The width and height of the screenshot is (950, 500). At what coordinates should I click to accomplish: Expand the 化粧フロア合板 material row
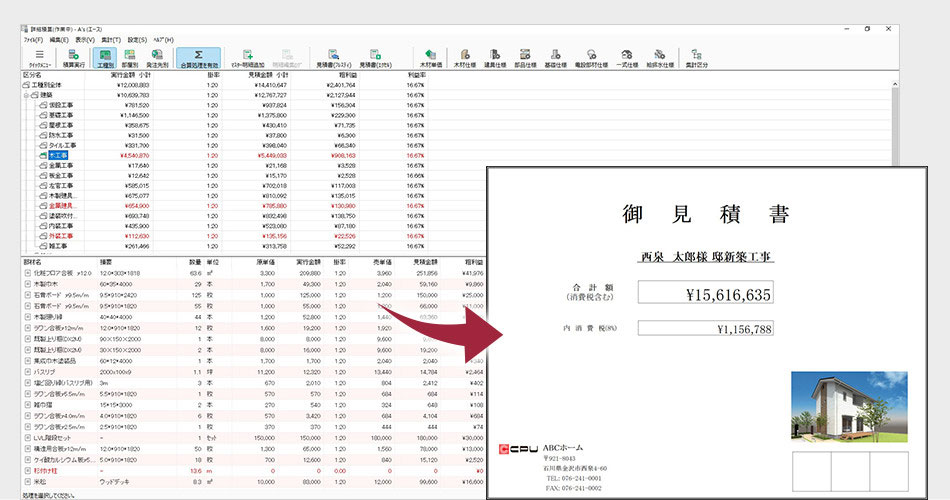click(x=27, y=273)
